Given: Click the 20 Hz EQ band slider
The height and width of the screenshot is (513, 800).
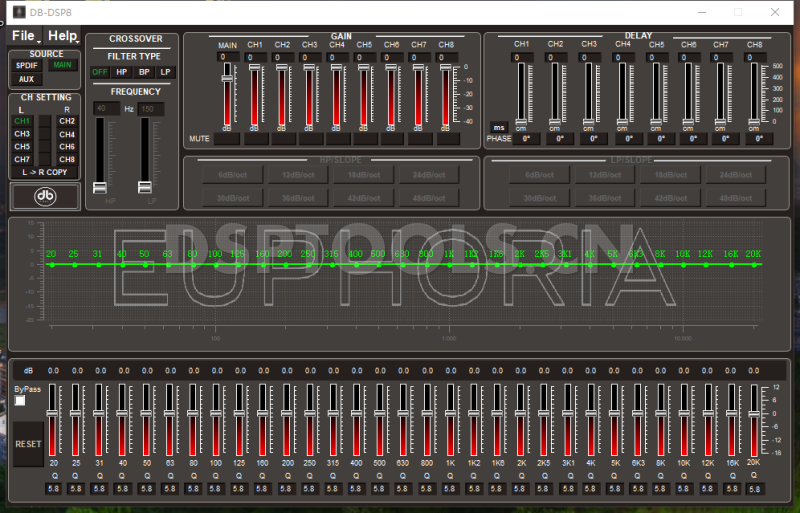Looking at the screenshot, I should pos(52,420).
